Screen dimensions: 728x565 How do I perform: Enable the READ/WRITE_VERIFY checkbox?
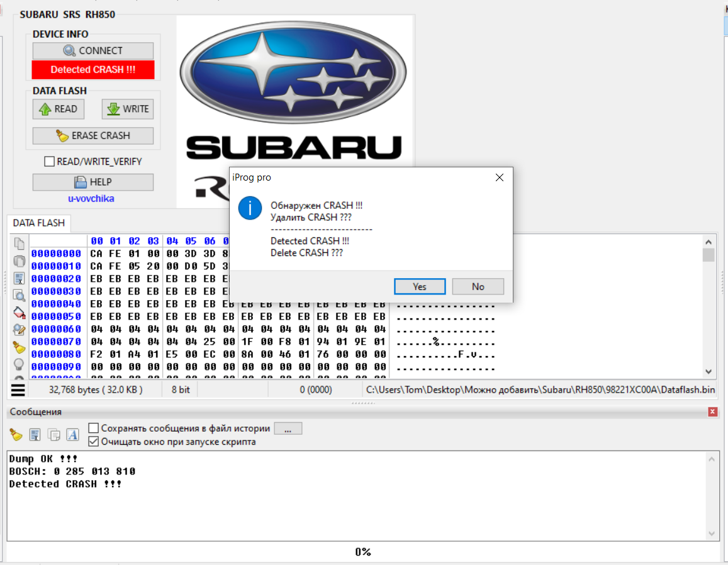tap(49, 161)
